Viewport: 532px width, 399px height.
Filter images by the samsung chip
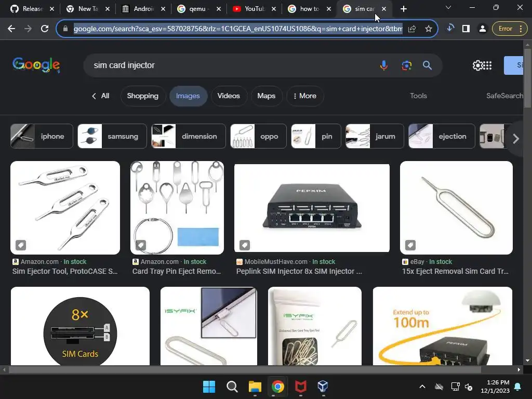click(112, 137)
